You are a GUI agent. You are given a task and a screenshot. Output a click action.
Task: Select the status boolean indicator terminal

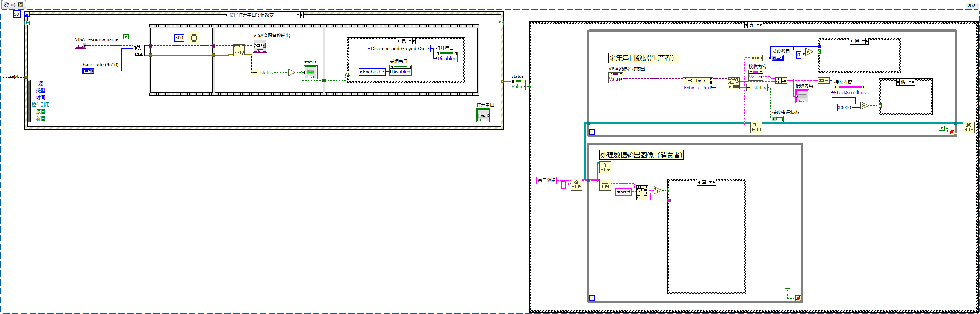[311, 72]
